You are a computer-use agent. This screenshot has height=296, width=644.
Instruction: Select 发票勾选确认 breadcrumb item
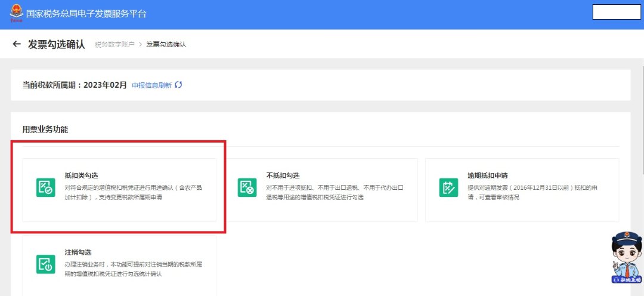coord(166,44)
